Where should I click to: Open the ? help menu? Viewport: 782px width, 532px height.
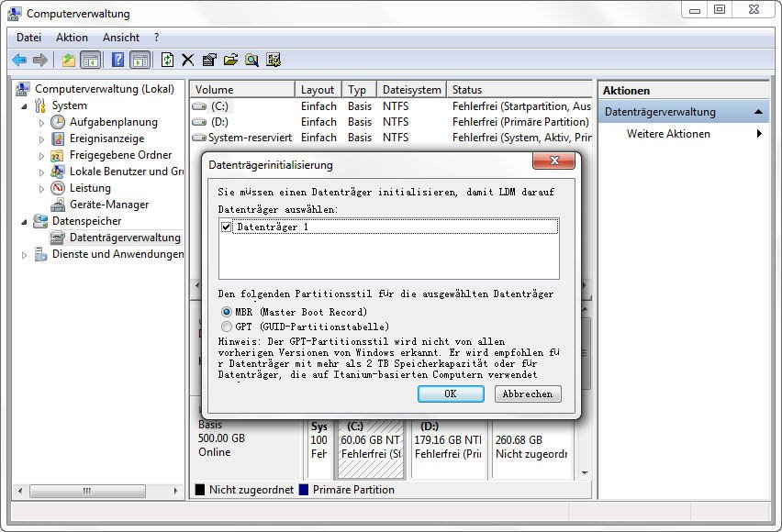(x=157, y=38)
